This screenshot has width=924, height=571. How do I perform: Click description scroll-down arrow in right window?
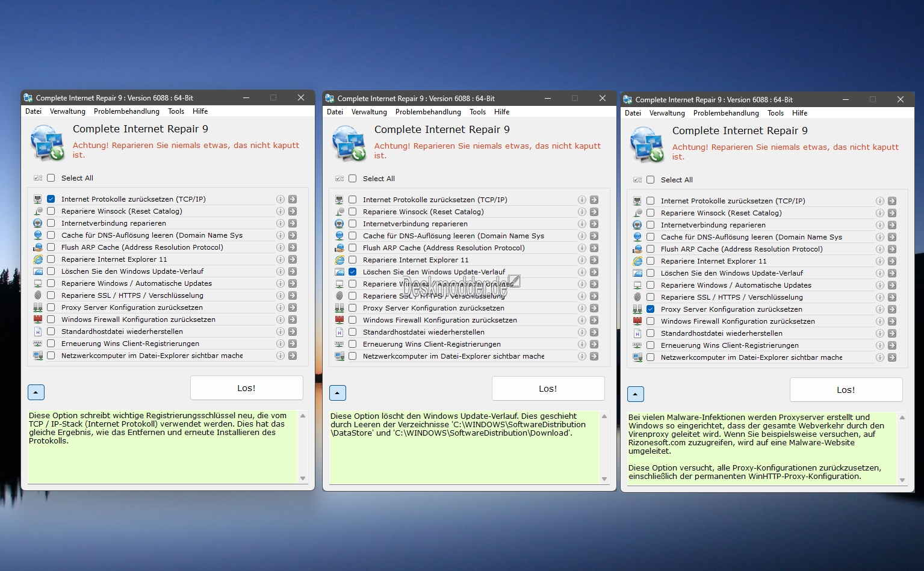pos(902,480)
